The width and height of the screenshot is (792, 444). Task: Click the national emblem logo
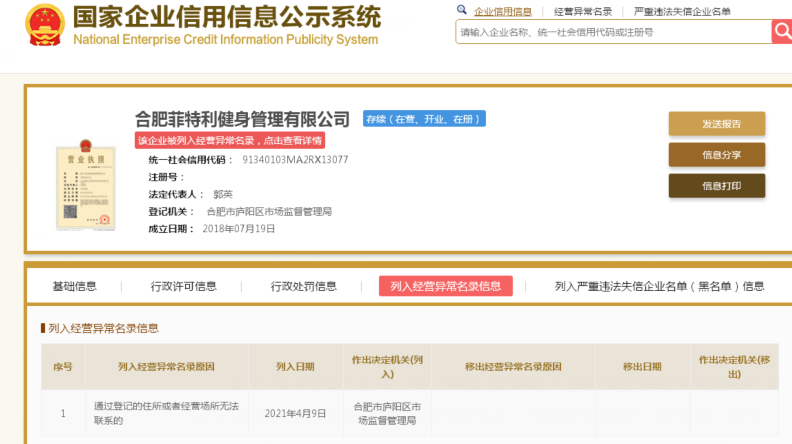tap(45, 25)
